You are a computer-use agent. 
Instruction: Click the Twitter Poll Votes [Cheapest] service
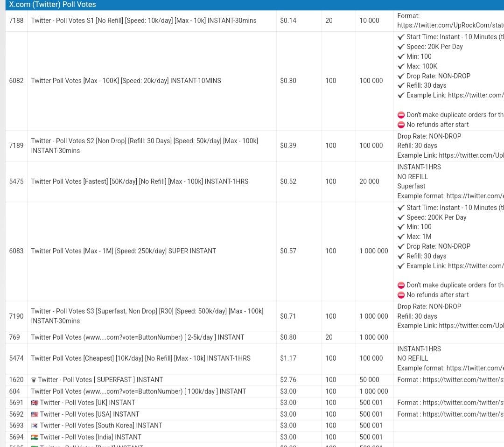point(140,358)
